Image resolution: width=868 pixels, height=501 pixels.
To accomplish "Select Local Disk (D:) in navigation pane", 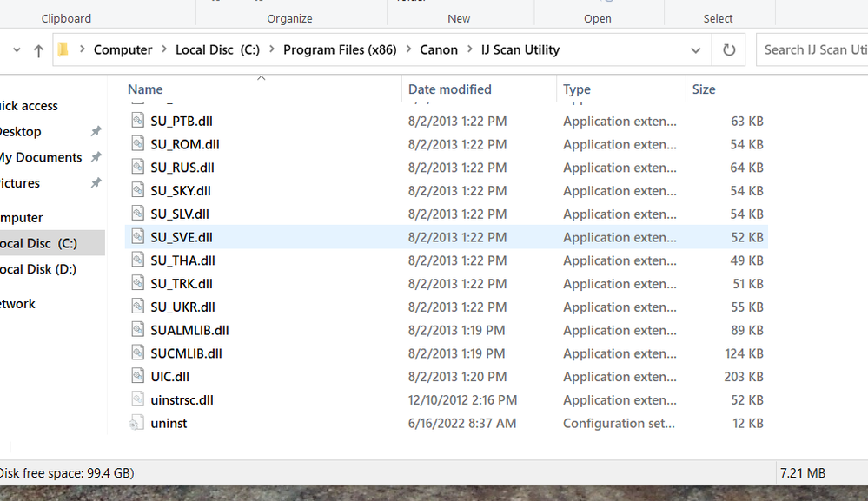I will (38, 269).
